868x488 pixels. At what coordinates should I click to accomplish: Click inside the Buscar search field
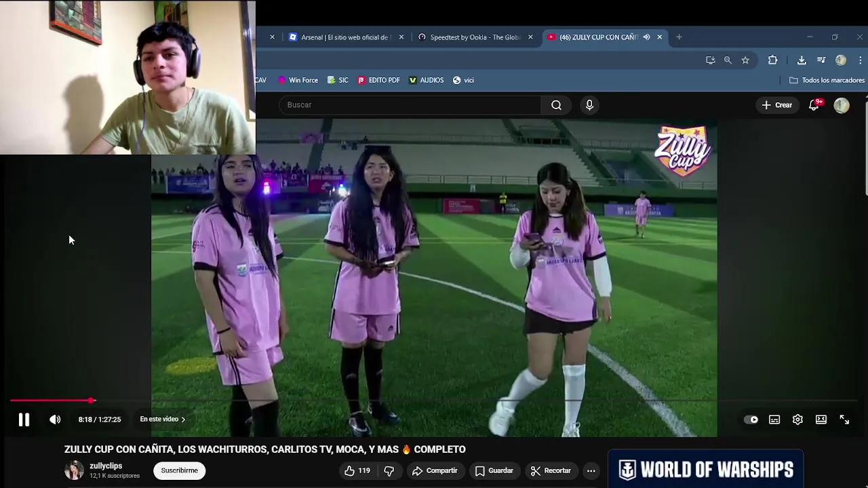point(410,105)
